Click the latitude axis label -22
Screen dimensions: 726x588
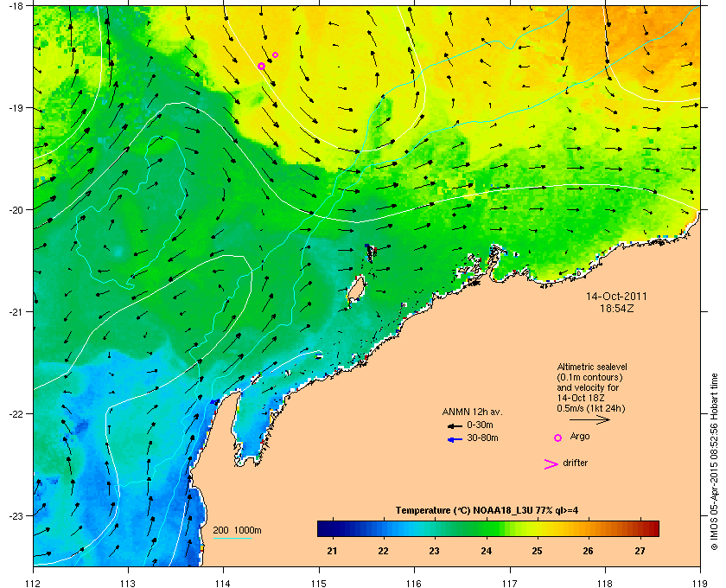tap(16, 413)
